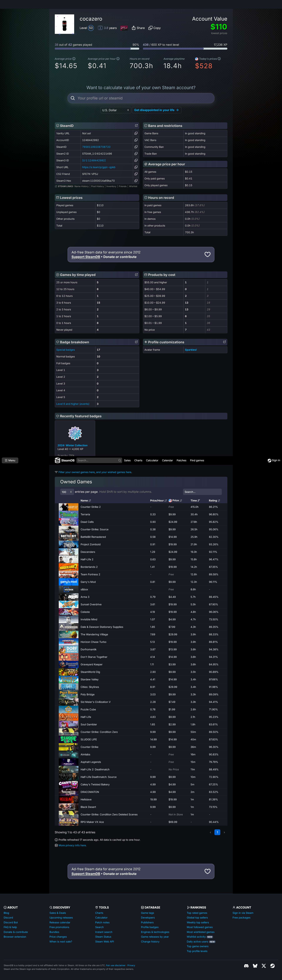Click the XP to next level progress bar
282x980 pixels.
[x=185, y=49]
